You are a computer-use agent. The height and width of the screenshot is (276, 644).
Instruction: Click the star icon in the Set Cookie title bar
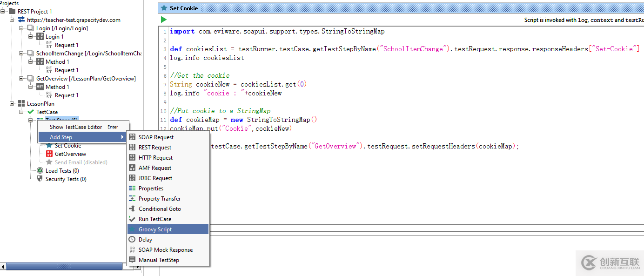164,8
